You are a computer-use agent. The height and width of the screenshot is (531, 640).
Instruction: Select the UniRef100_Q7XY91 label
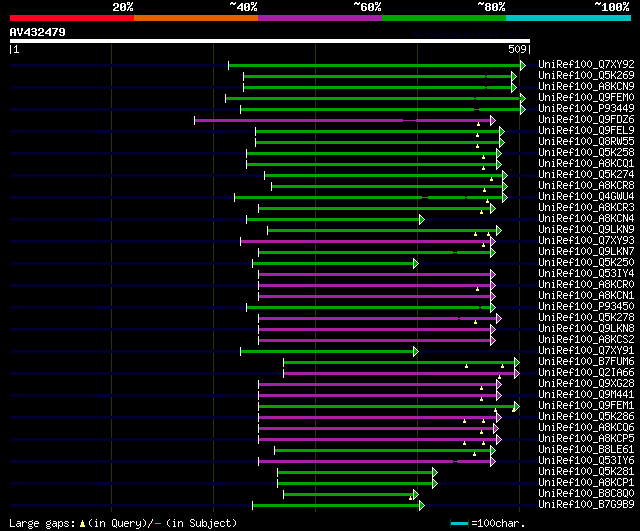586,351
